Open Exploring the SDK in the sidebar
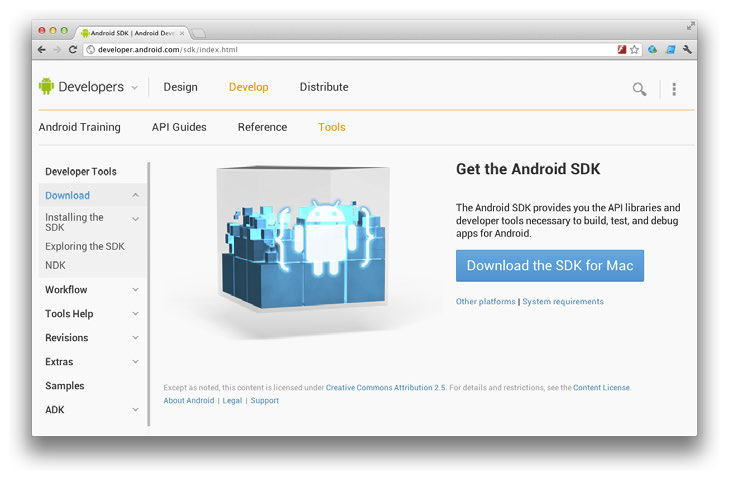This screenshot has width=729, height=480. pos(85,246)
